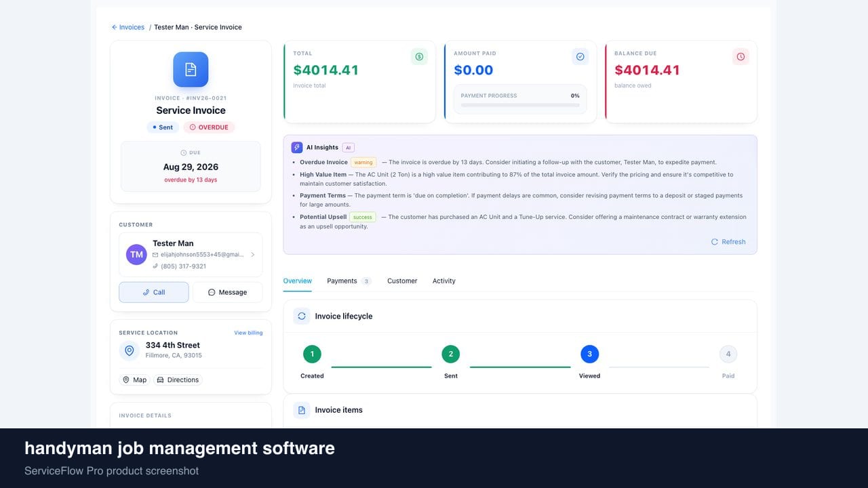The image size is (868, 488).
Task: Click the AI Insights lightning icon
Action: (x=297, y=147)
